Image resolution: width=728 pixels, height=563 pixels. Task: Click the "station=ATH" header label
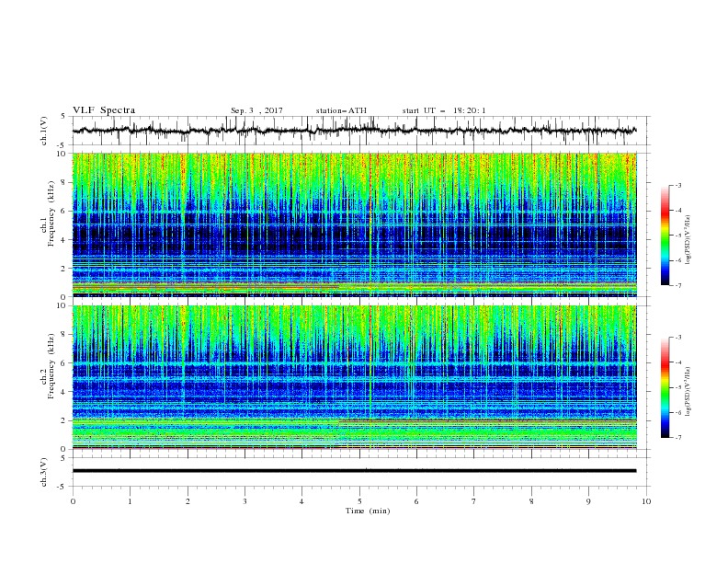pyautogui.click(x=341, y=110)
